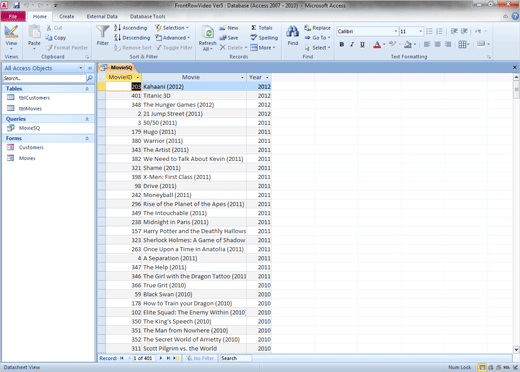Open the Calibri font name dropdown

point(396,31)
